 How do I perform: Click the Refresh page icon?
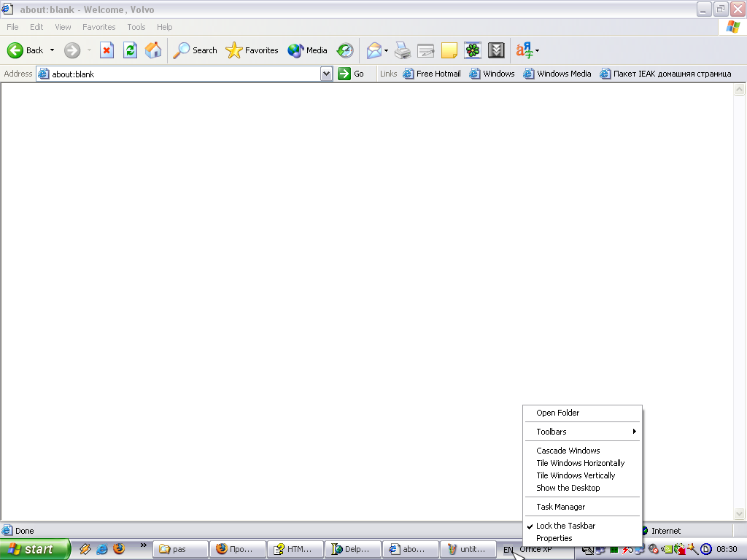point(130,50)
